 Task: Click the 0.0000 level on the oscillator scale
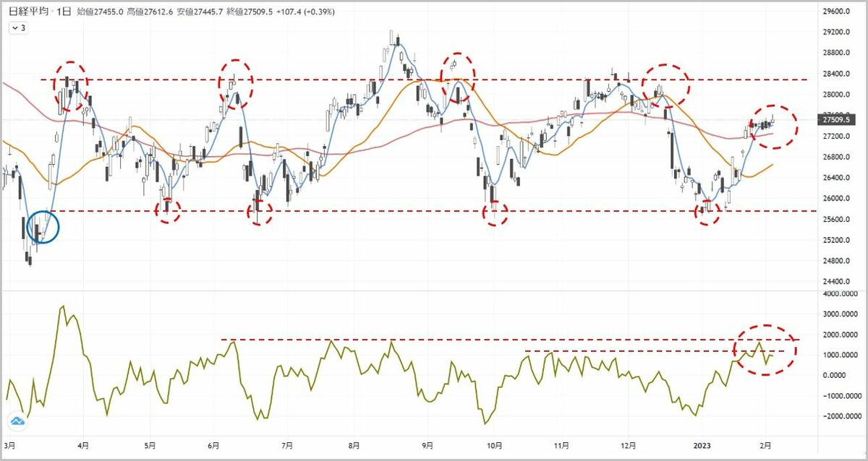pos(835,375)
